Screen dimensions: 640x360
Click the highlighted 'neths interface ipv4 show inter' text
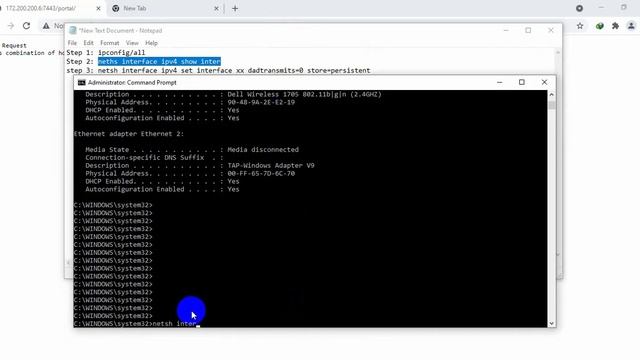159,61
